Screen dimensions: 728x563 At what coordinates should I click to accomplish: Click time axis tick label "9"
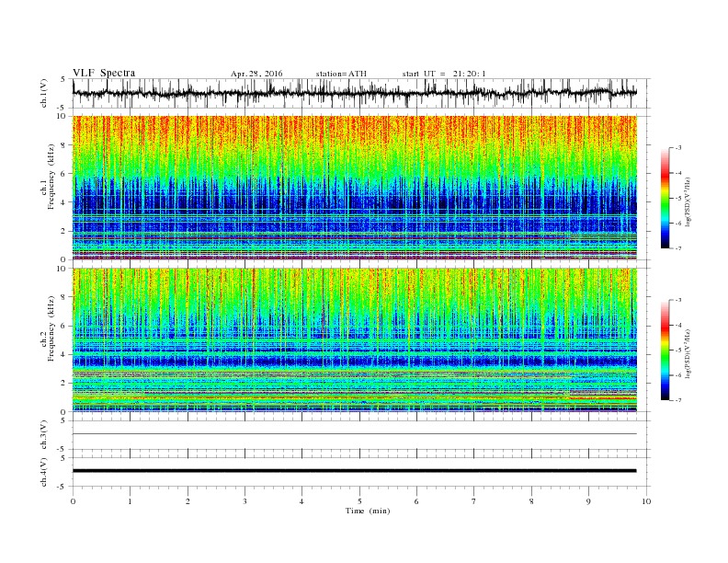coord(588,501)
